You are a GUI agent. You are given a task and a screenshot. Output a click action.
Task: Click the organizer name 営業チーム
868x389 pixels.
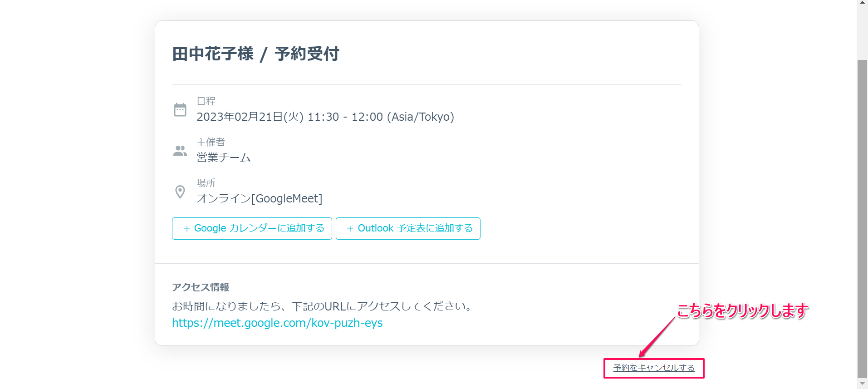tap(224, 158)
